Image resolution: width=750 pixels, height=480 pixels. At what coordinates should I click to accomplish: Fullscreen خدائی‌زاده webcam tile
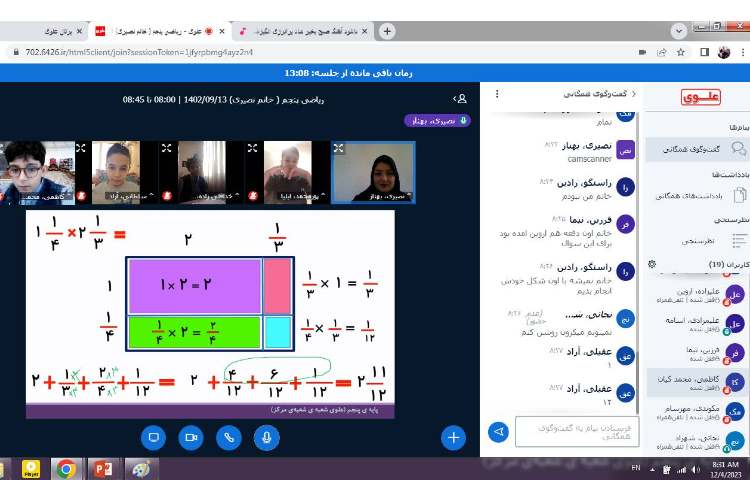tap(166, 148)
